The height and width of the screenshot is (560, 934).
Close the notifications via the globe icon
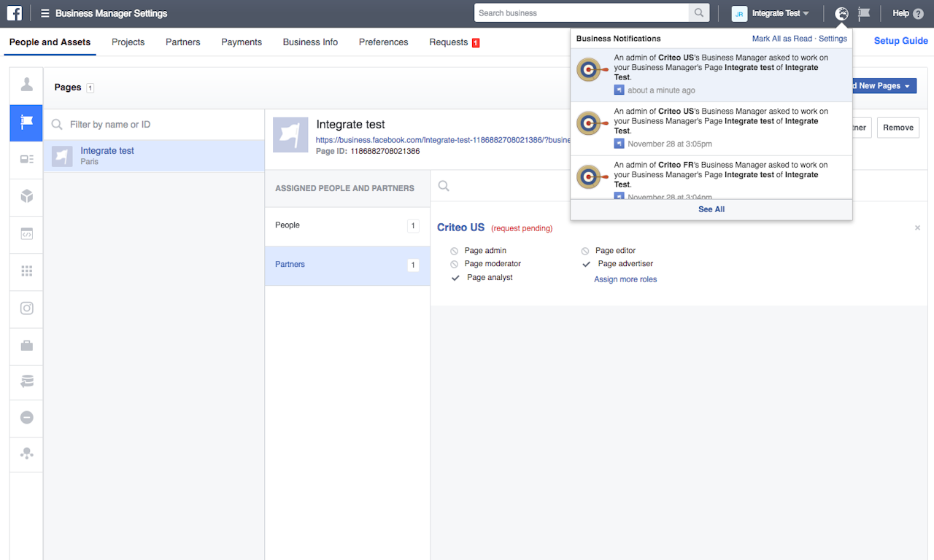click(842, 14)
